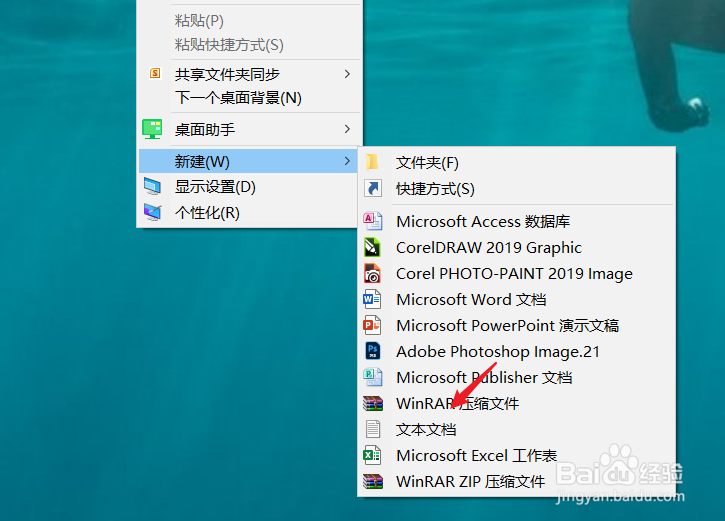Open the 新建(W) menu item
This screenshot has height=521, width=725.
point(249,161)
